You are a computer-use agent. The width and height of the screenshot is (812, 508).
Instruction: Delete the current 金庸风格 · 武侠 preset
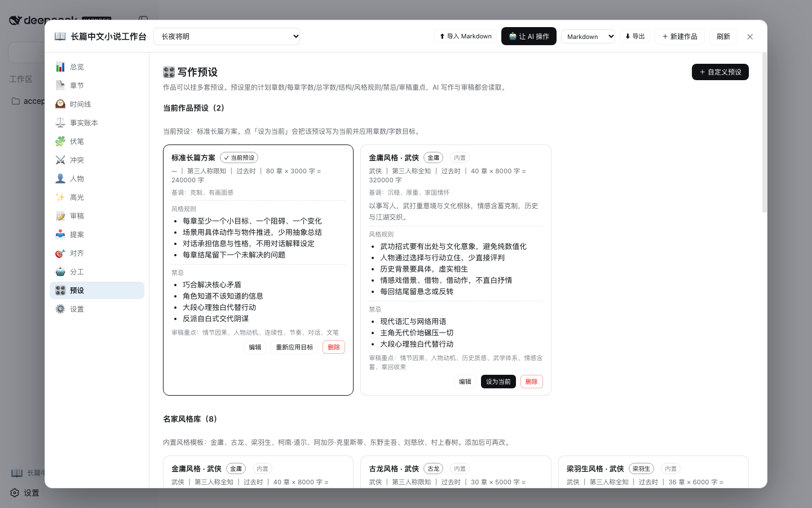coord(532,382)
